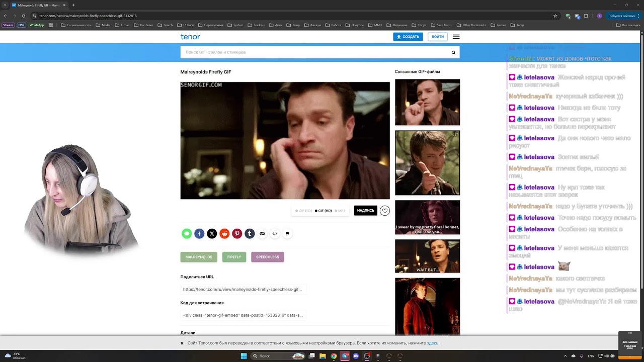Bookmark this page with star icon
Image resolution: width=644 pixels, height=362 pixels.
555,16
